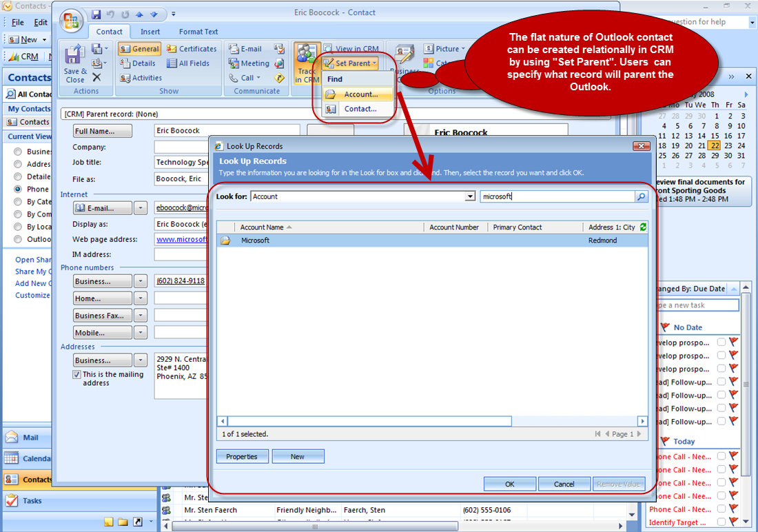Expand the E-mail field type dropdown arrow
The height and width of the screenshot is (532, 758).
[140, 208]
